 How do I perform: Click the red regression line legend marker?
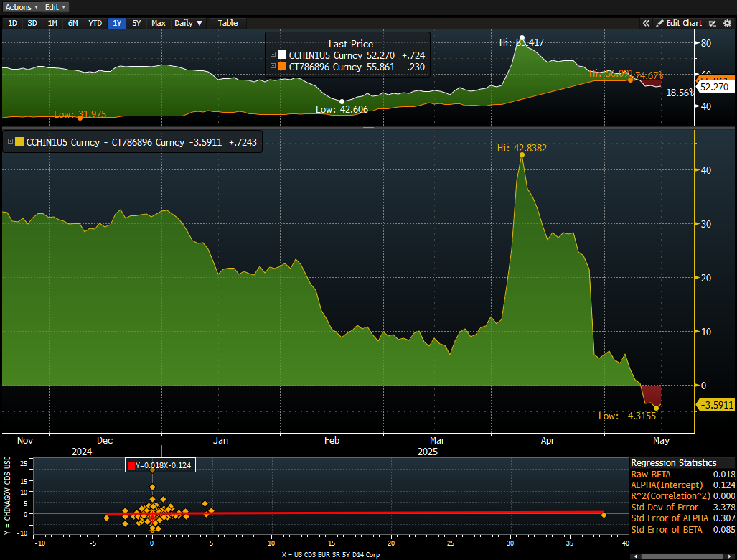[131, 465]
